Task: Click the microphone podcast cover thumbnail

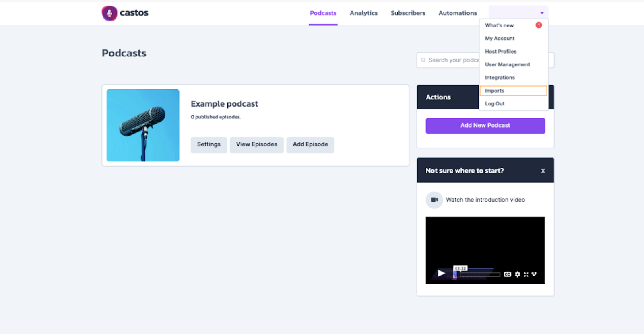Action: [x=143, y=125]
